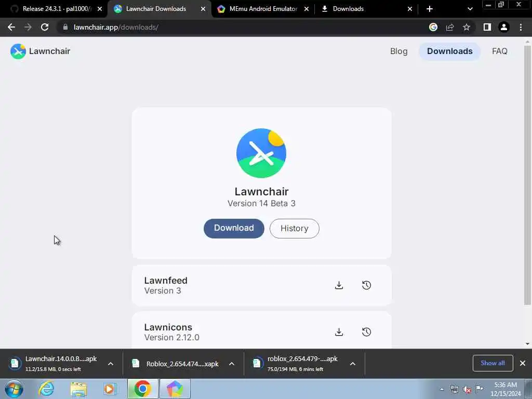The height and width of the screenshot is (399, 532).
Task: Open a new browser tab
Action: [430, 9]
